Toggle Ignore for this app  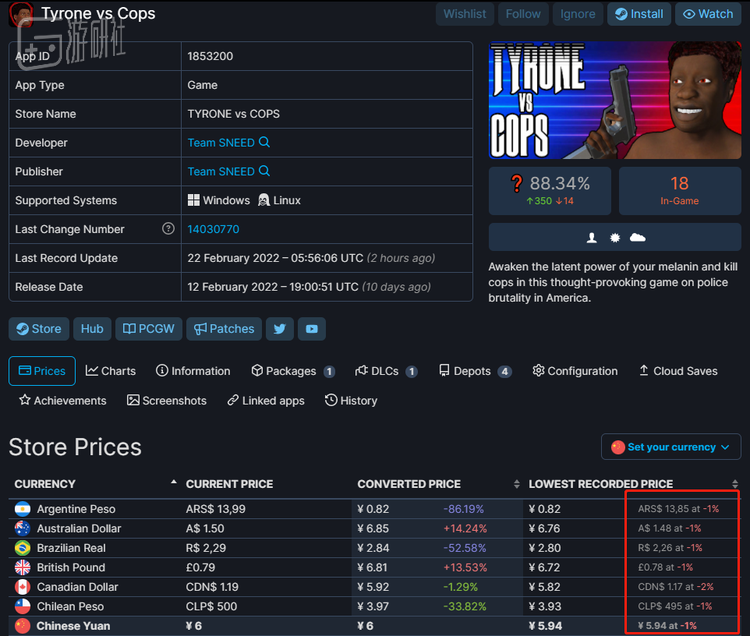pyautogui.click(x=578, y=14)
